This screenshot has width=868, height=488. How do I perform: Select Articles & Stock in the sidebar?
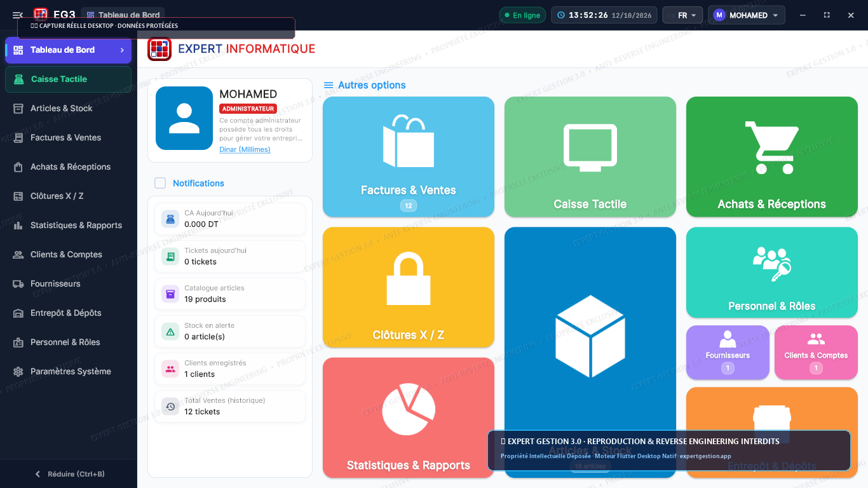pyautogui.click(x=69, y=109)
